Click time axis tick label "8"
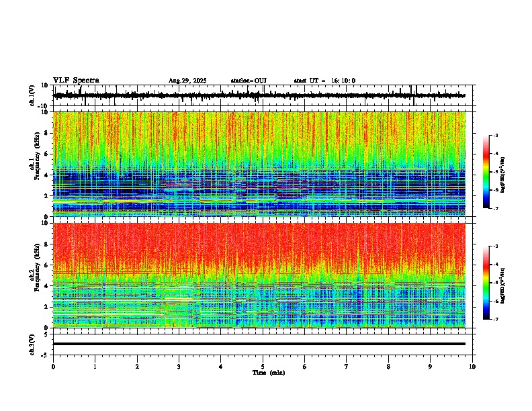 click(x=388, y=367)
